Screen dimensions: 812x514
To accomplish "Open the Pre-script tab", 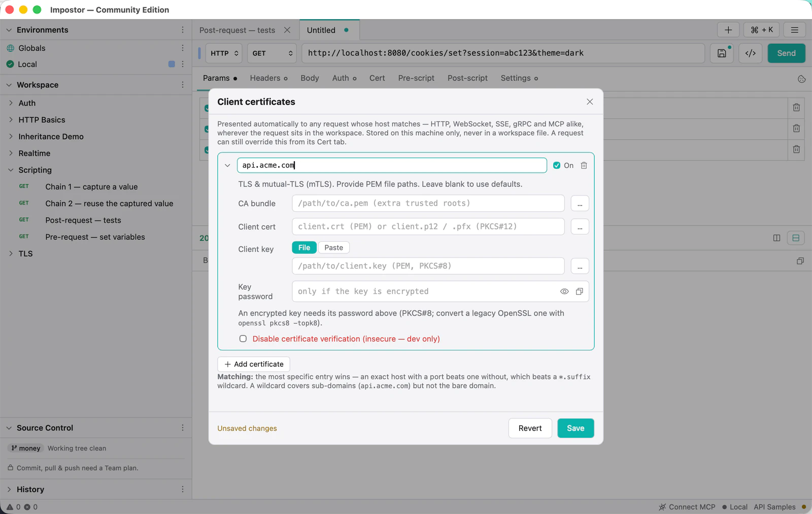I will pyautogui.click(x=416, y=78).
